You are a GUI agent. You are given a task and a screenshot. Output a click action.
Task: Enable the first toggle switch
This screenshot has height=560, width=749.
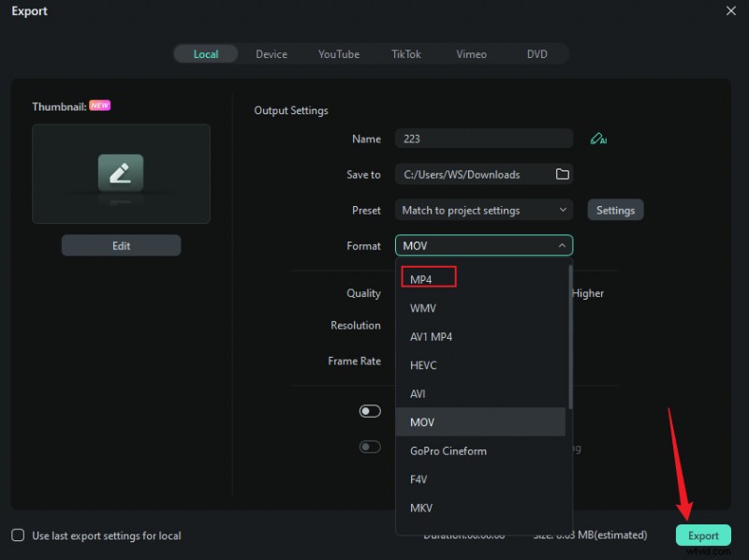pyautogui.click(x=370, y=410)
